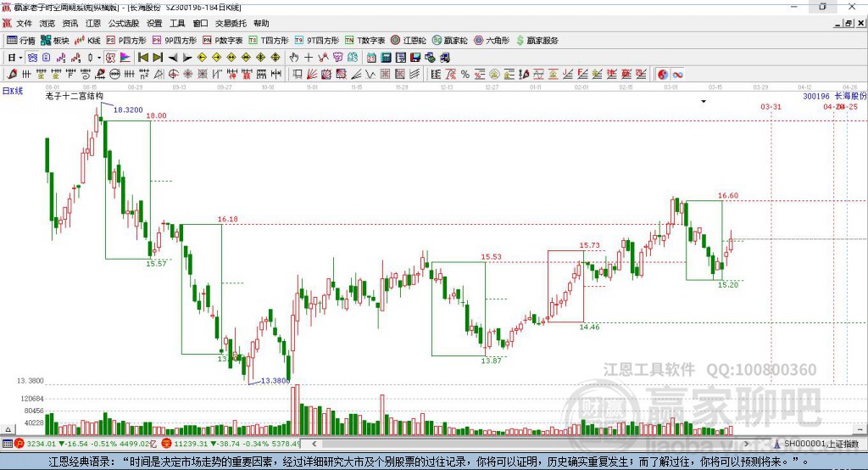The image size is (868, 470).
Task: Open the 资讯 menu
Action: coord(70,23)
